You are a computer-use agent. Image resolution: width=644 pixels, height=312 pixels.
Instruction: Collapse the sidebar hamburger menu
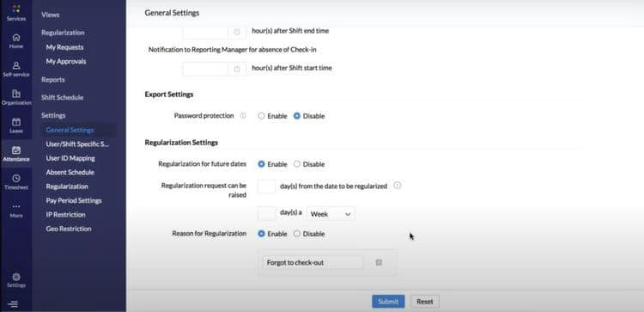tap(13, 304)
